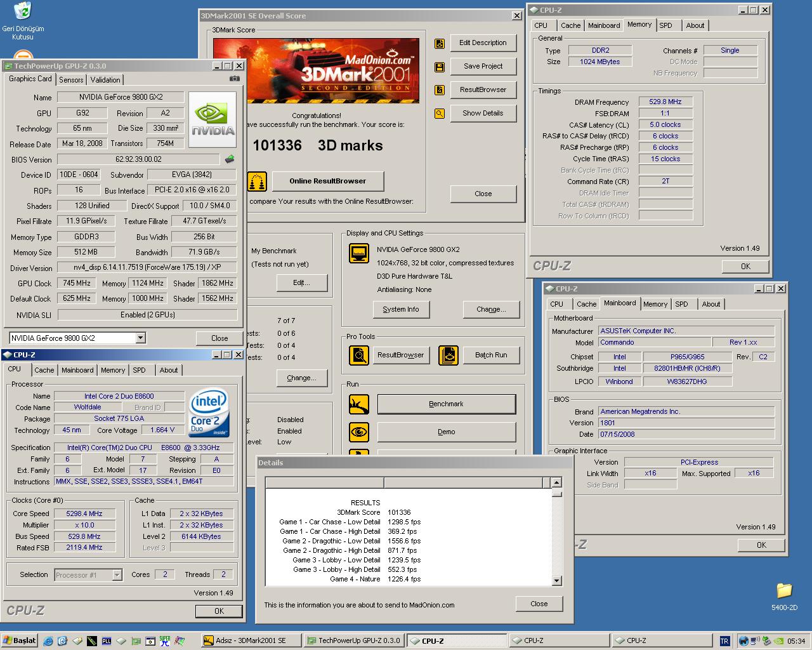Click the NVIDIA tray icon near the clock
The height and width of the screenshot is (650, 812).
[x=778, y=641]
